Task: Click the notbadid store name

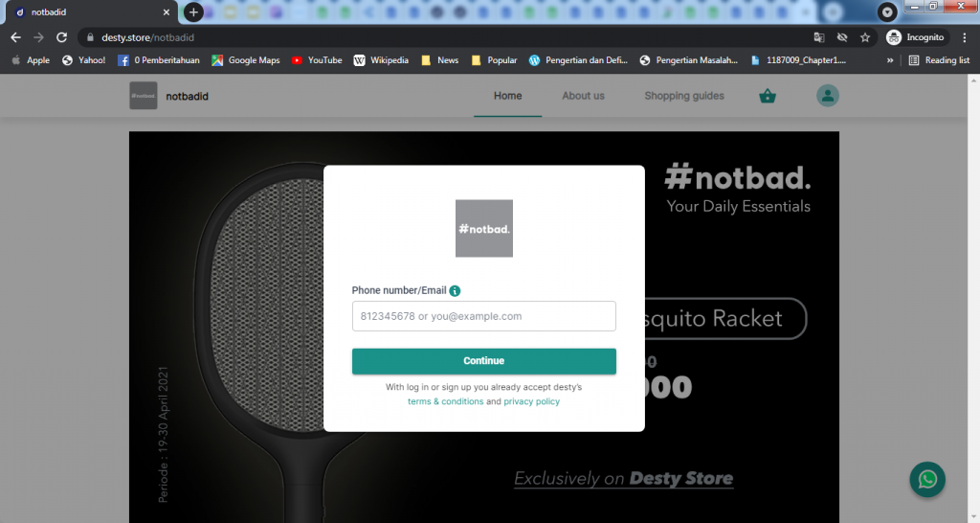Action: pos(187,97)
